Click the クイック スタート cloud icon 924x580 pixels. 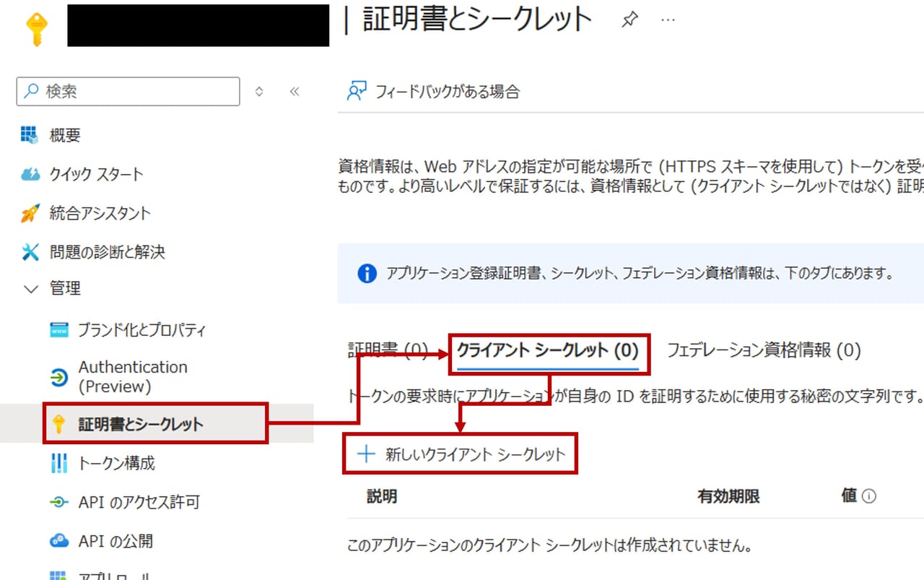click(x=30, y=174)
